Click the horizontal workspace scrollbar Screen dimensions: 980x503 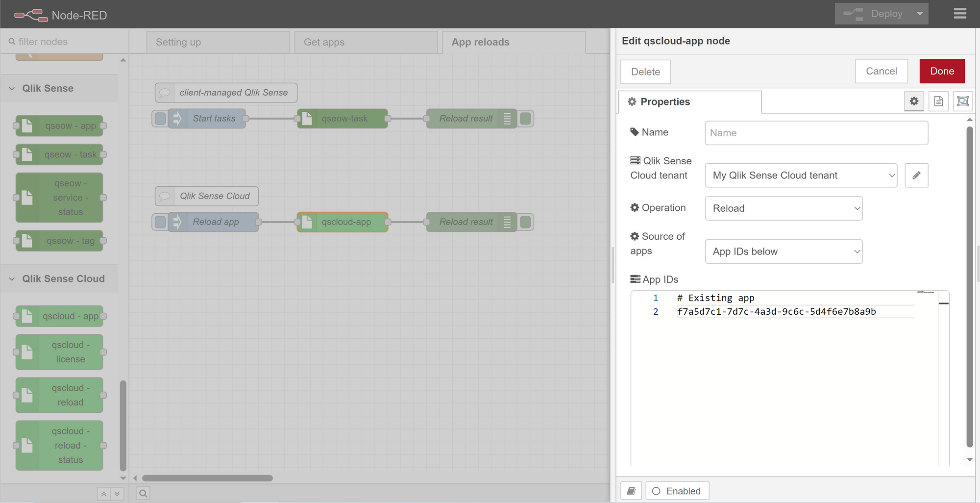[x=207, y=478]
